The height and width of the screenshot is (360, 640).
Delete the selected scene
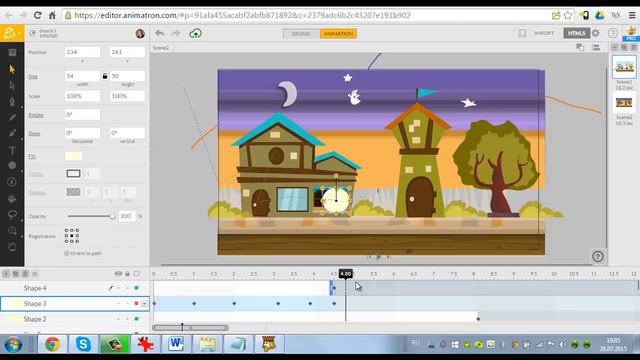click(x=634, y=47)
